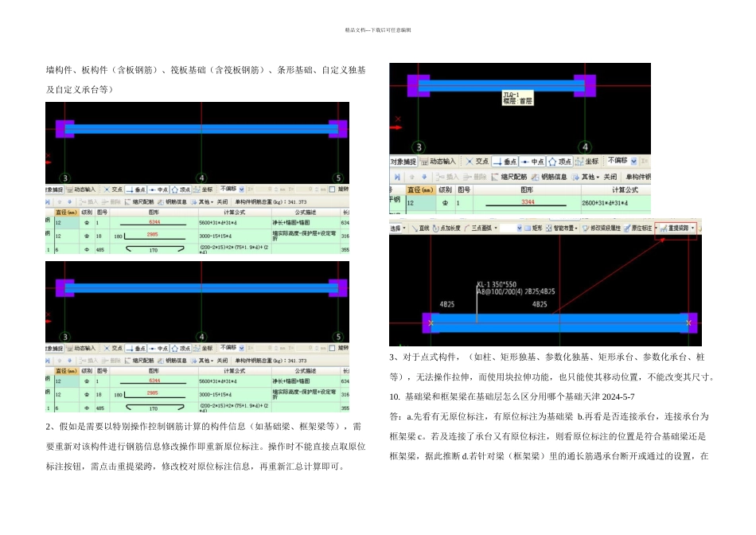The height and width of the screenshot is (535, 756).
Task: Open 其他 dropdown in JLQ-1 screenshot
Action: coord(586,177)
